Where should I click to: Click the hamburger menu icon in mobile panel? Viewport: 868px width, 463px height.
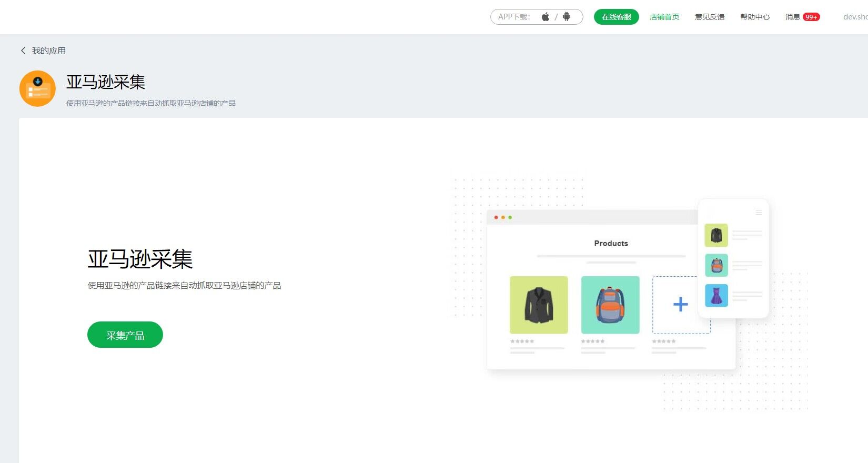coord(759,212)
